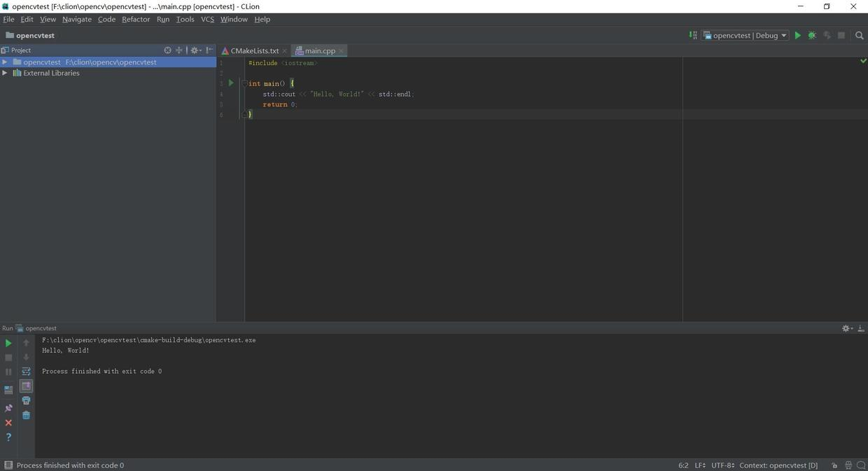Click the Context: opencvtest [D] status item

tap(778, 465)
